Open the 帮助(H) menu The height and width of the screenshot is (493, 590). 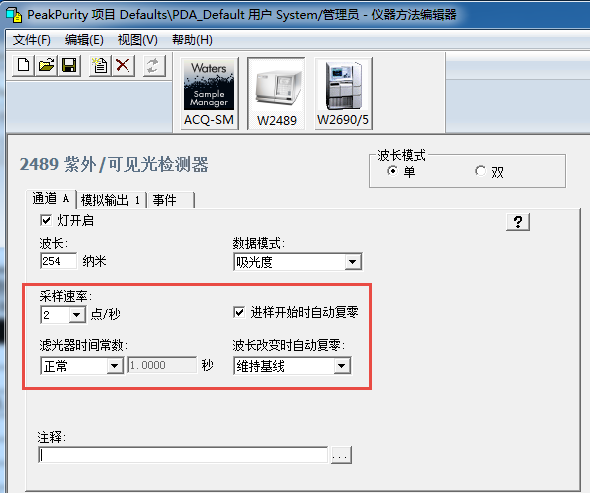192,40
